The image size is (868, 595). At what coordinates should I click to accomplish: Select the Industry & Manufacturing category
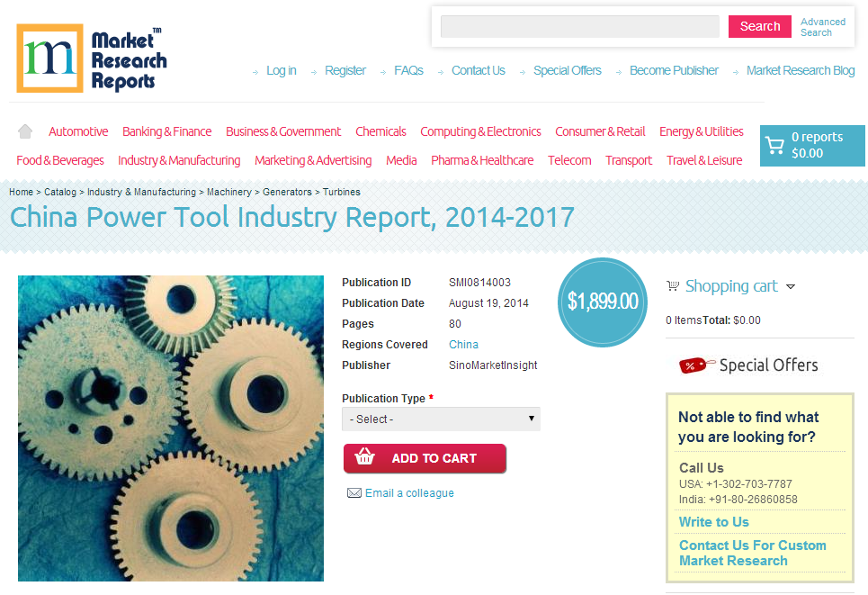[179, 160]
